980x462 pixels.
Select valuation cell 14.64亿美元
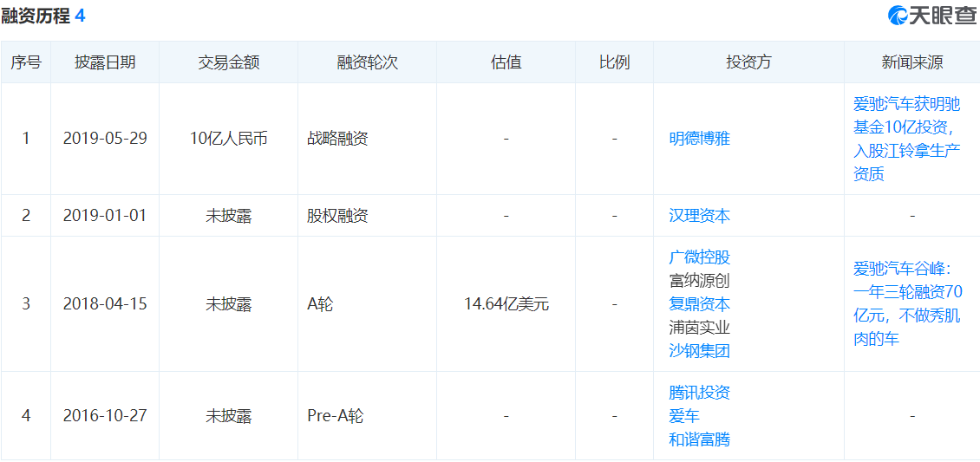pos(506,304)
